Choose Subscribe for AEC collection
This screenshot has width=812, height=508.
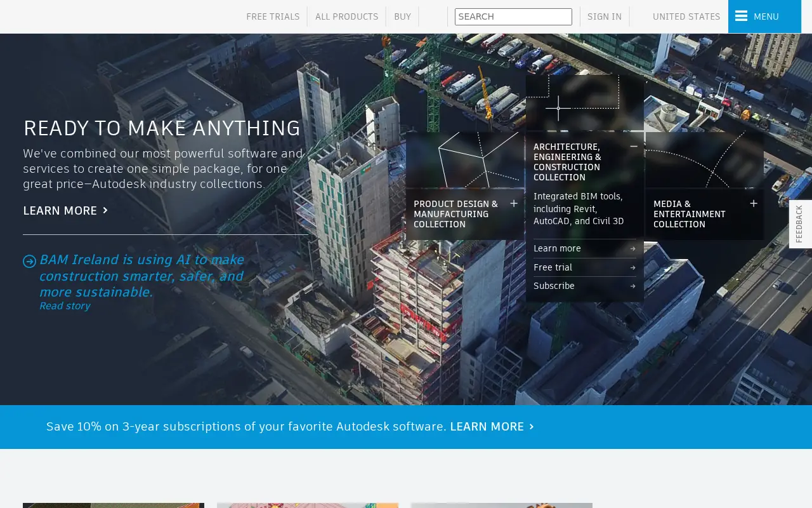(554, 286)
